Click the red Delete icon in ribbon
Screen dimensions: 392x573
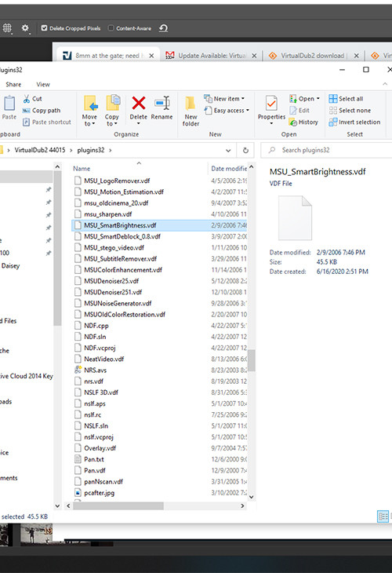[138, 104]
